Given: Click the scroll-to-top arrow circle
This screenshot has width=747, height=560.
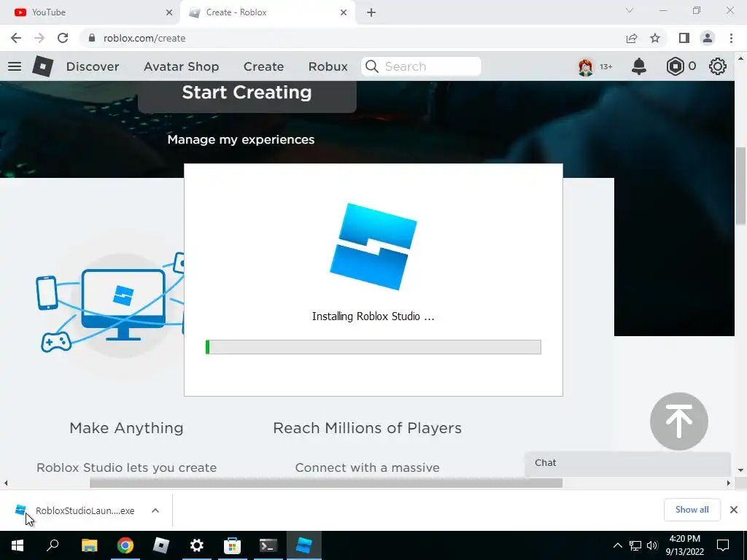Looking at the screenshot, I should click(679, 421).
